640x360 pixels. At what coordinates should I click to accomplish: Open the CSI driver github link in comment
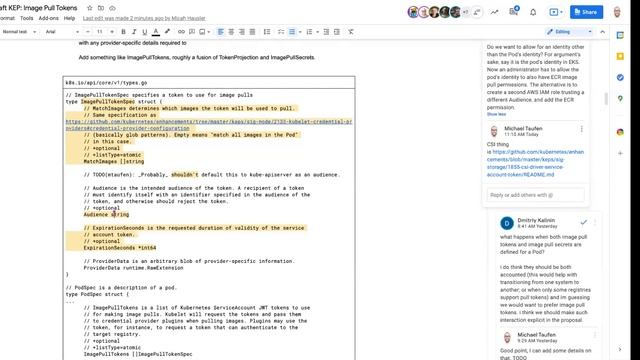(535, 163)
